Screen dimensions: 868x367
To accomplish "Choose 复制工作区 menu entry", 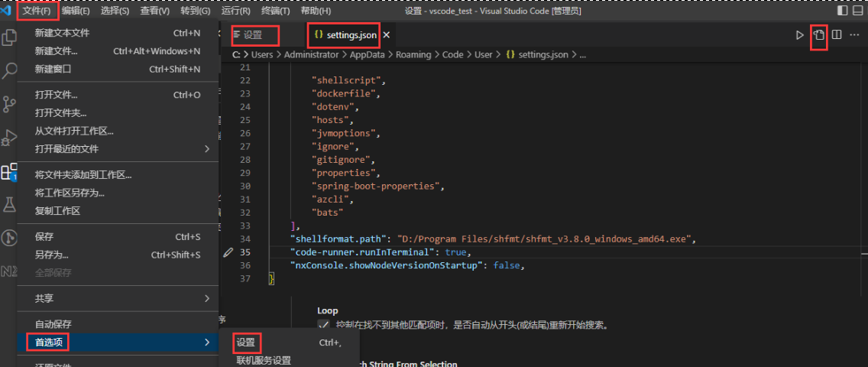I will point(118,211).
